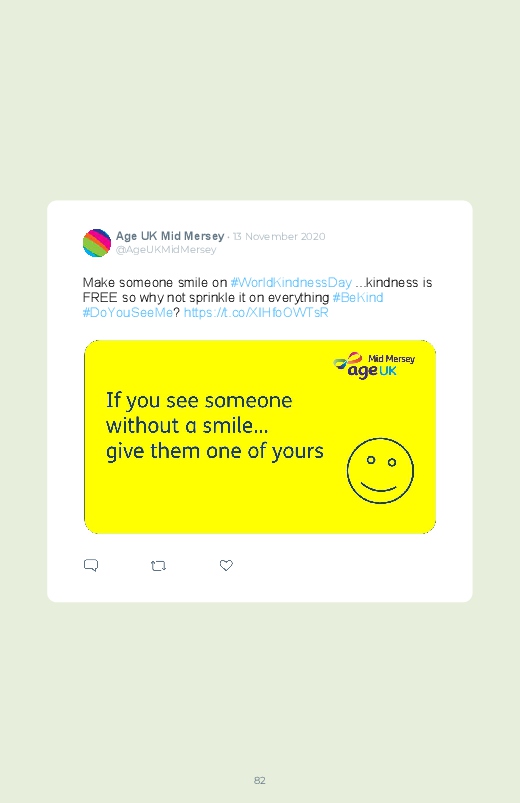Open the yellow tweet image
The width and height of the screenshot is (520, 803).
pos(260,437)
